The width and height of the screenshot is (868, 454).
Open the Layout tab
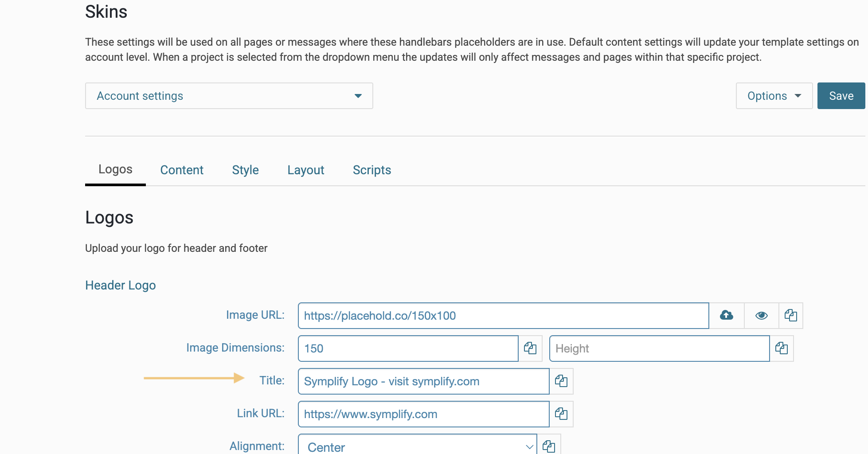tap(305, 170)
